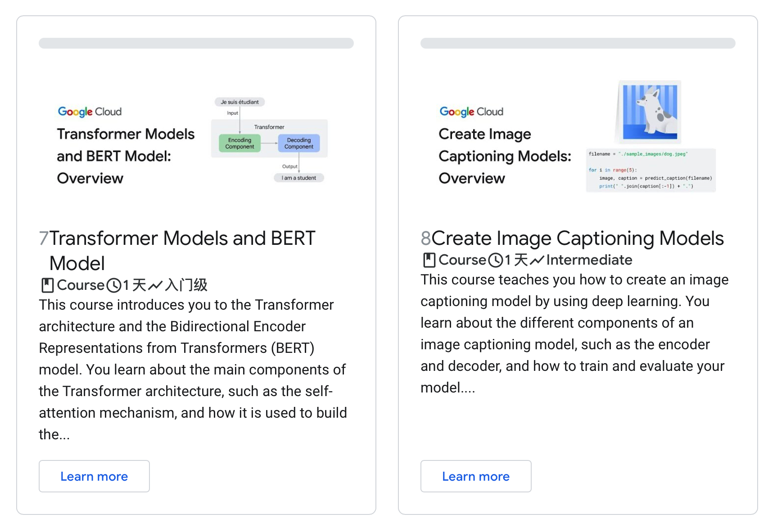Click the clock duration icon on Transformer card
Screen dimensions: 777x532
point(114,285)
